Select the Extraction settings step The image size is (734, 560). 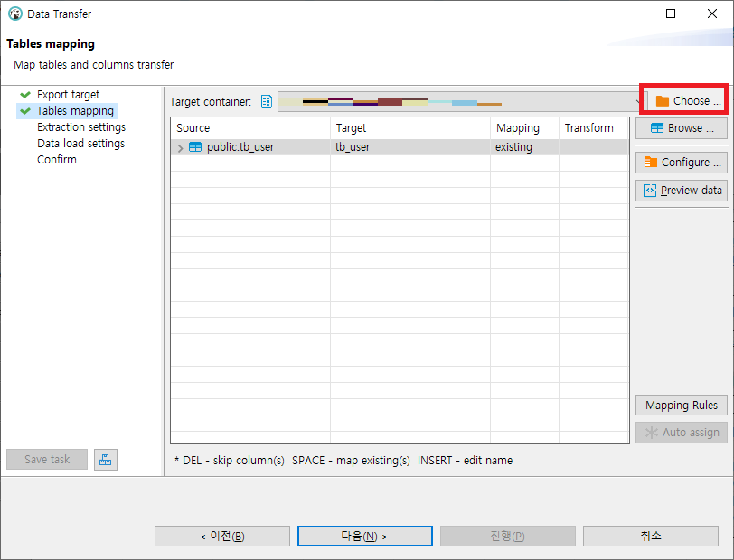[x=80, y=126]
